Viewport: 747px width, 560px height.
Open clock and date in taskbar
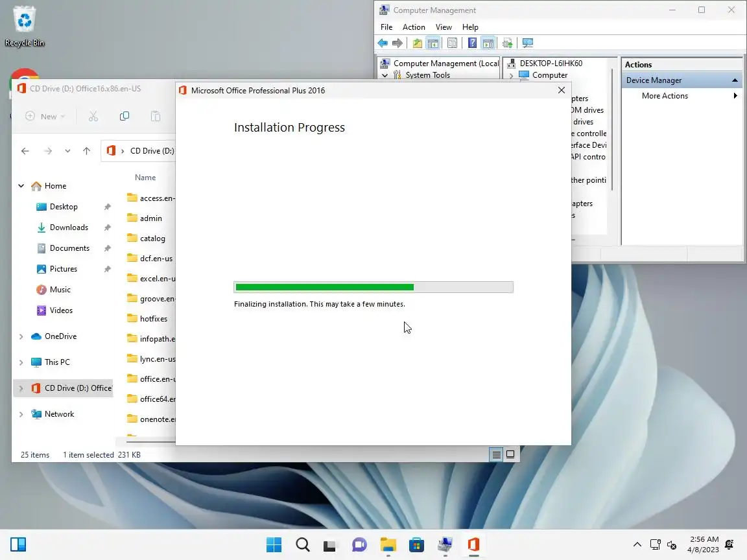(703, 544)
